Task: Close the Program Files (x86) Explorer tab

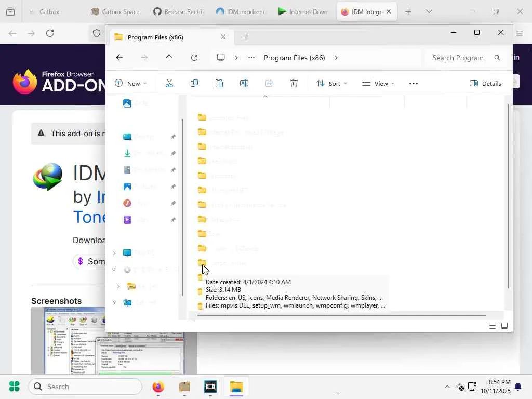Action: pos(223,37)
